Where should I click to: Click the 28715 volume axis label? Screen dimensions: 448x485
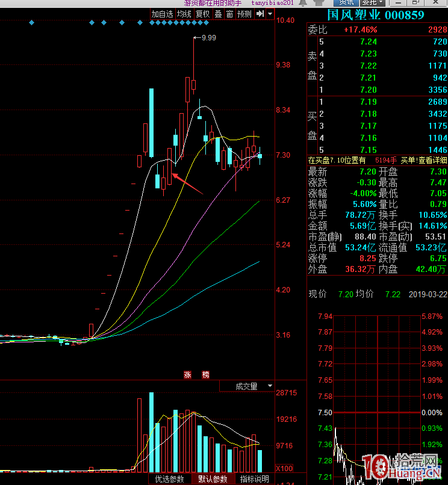[x=287, y=393]
